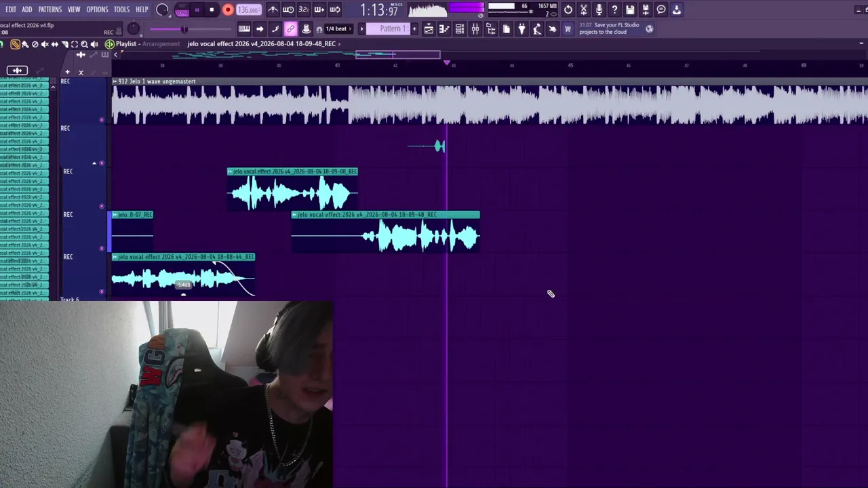The image size is (868, 488).
Task: Pause playback with the pause button
Action: tap(197, 10)
